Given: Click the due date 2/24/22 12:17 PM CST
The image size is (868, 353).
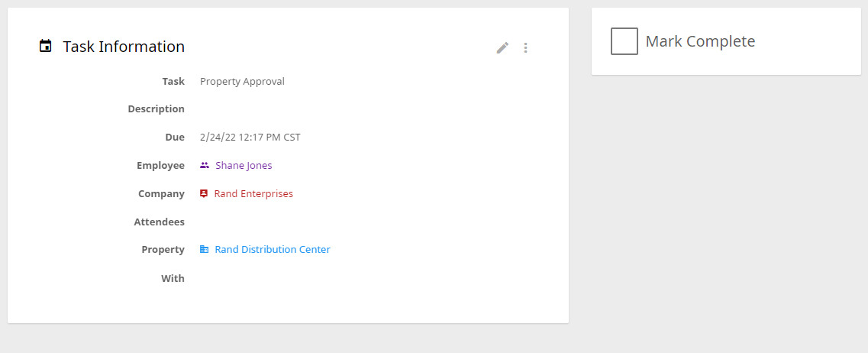Looking at the screenshot, I should (250, 137).
